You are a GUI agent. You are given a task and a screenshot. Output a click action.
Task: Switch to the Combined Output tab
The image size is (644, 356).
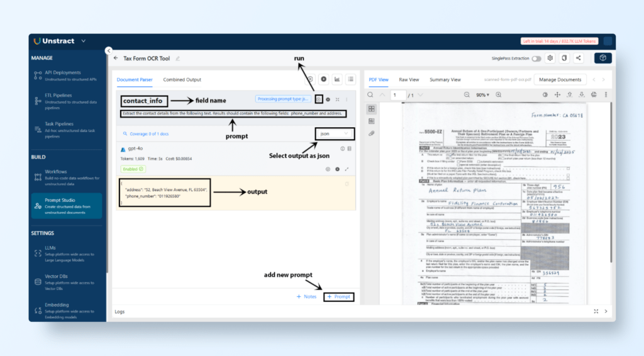coord(182,80)
